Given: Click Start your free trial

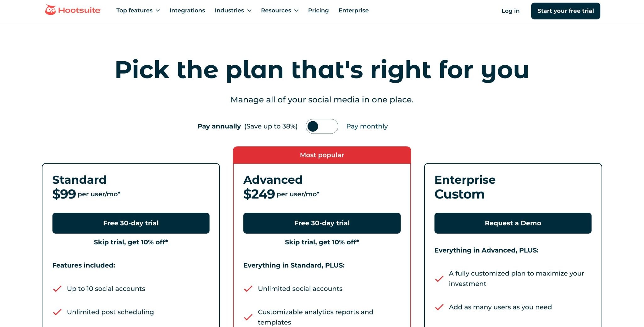Looking at the screenshot, I should [x=565, y=11].
